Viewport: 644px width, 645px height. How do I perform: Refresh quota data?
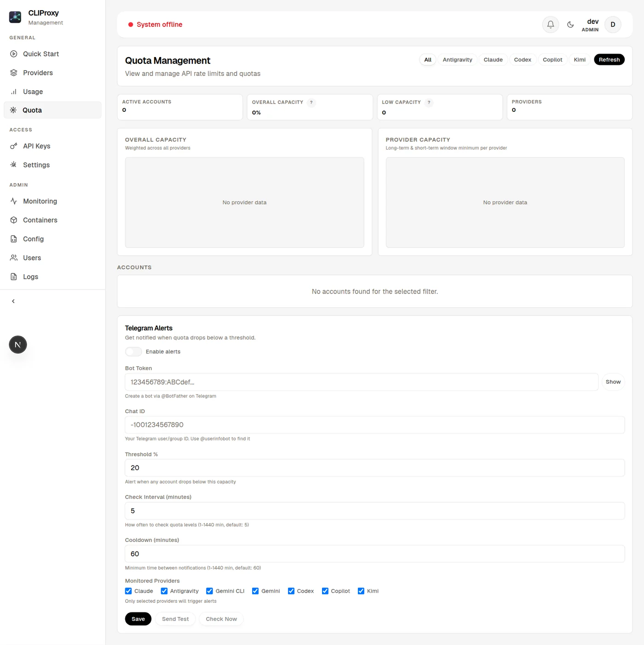pyautogui.click(x=609, y=60)
